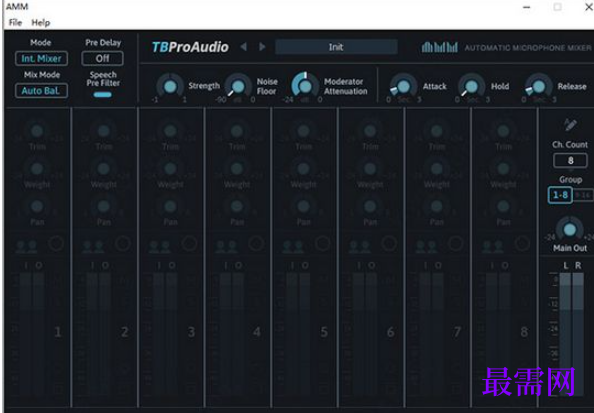Click channel 5 moderator people icon
The image size is (594, 413).
coord(293,246)
